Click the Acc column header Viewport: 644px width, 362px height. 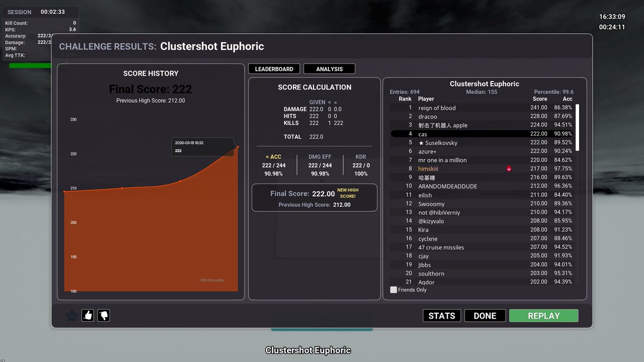pyautogui.click(x=567, y=99)
